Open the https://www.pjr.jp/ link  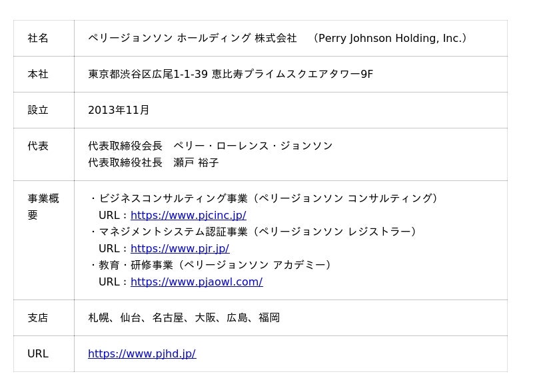(180, 248)
